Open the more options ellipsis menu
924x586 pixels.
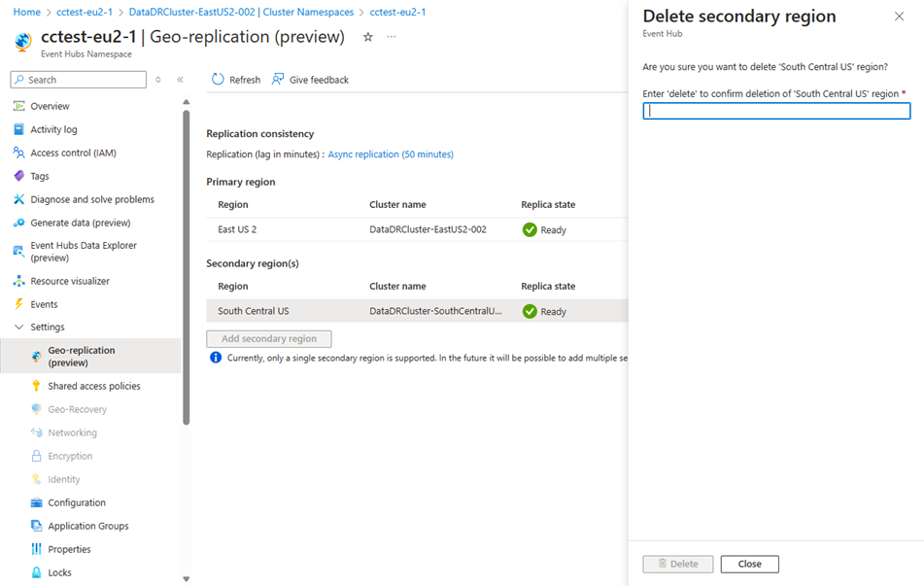point(391,35)
